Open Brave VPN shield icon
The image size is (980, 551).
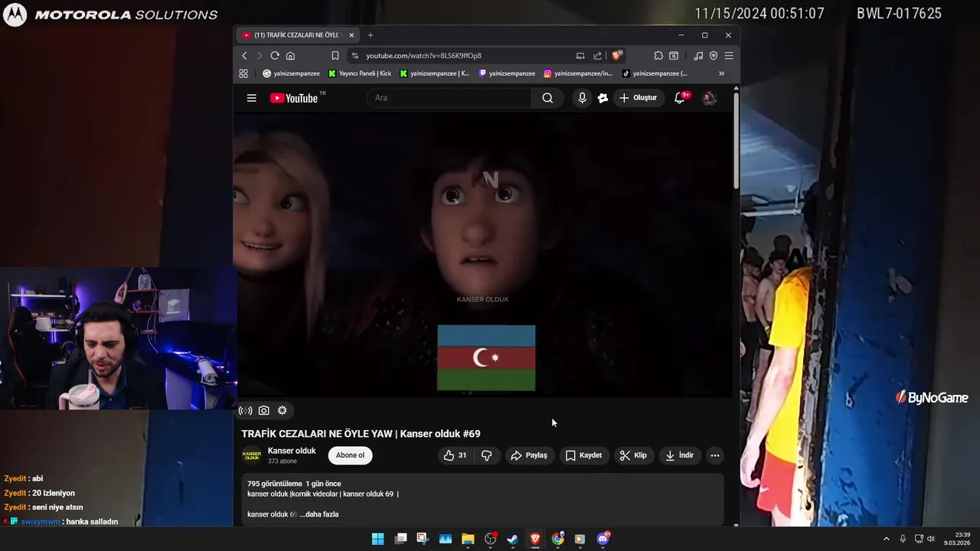pyautogui.click(x=714, y=56)
